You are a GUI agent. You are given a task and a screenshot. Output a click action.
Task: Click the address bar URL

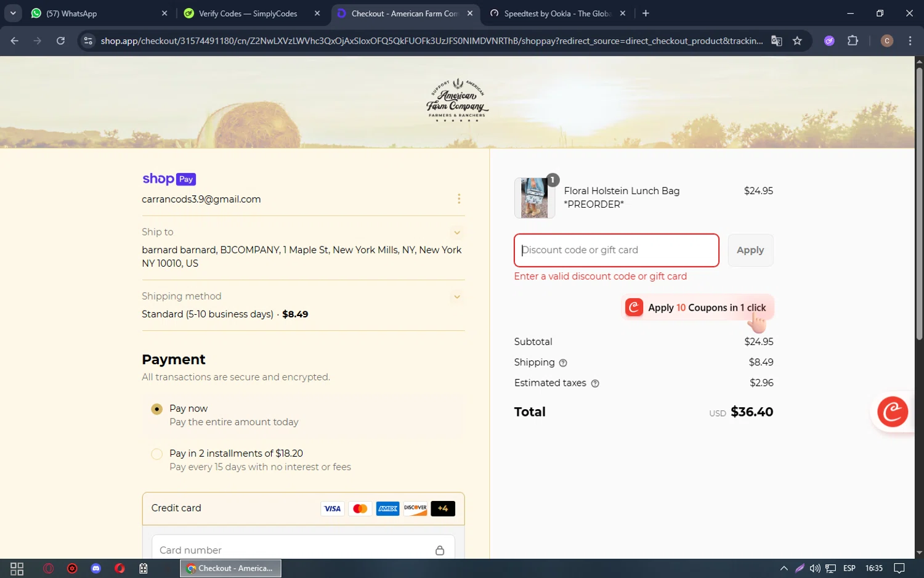point(431,41)
